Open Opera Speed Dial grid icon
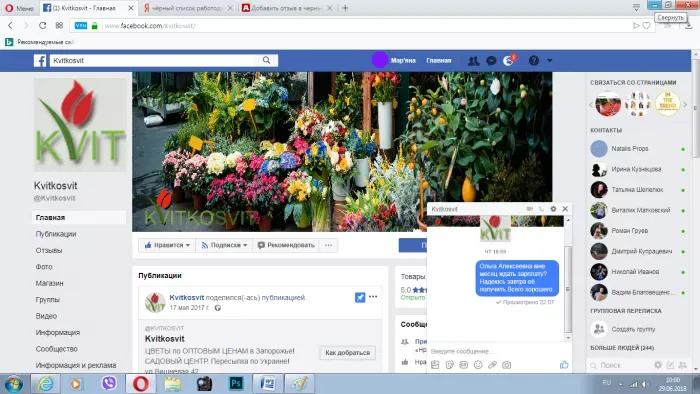The image size is (700, 394). click(x=59, y=25)
